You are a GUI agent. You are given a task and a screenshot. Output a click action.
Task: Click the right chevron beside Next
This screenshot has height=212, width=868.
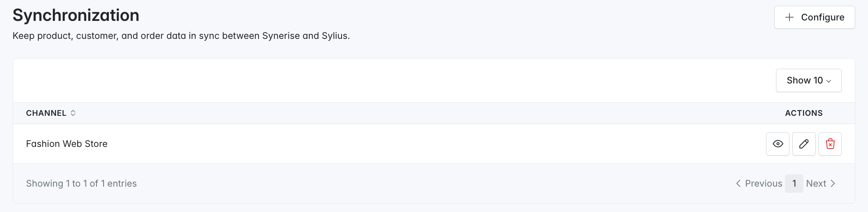pyautogui.click(x=833, y=183)
